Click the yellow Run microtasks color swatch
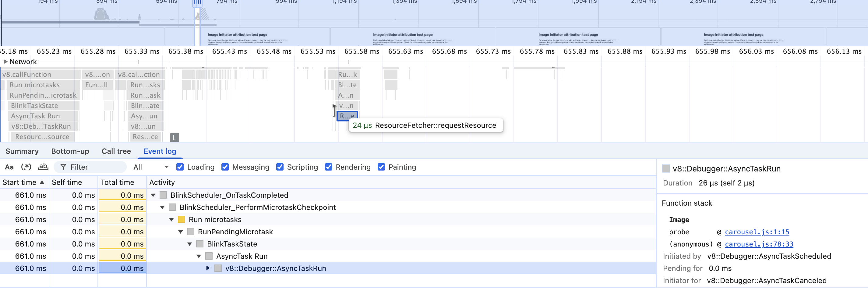This screenshot has height=288, width=868. pos(181,219)
